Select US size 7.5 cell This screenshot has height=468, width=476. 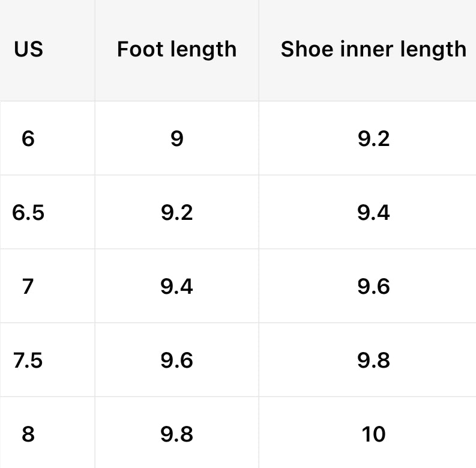click(x=28, y=360)
